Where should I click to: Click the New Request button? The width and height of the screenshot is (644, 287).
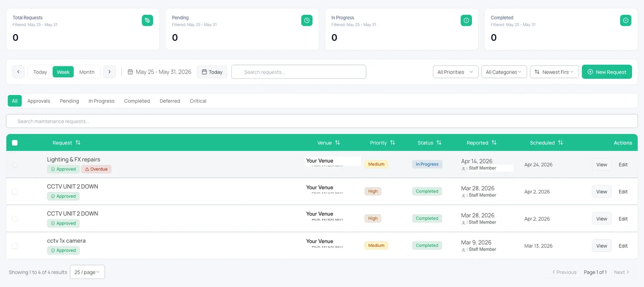(x=607, y=72)
